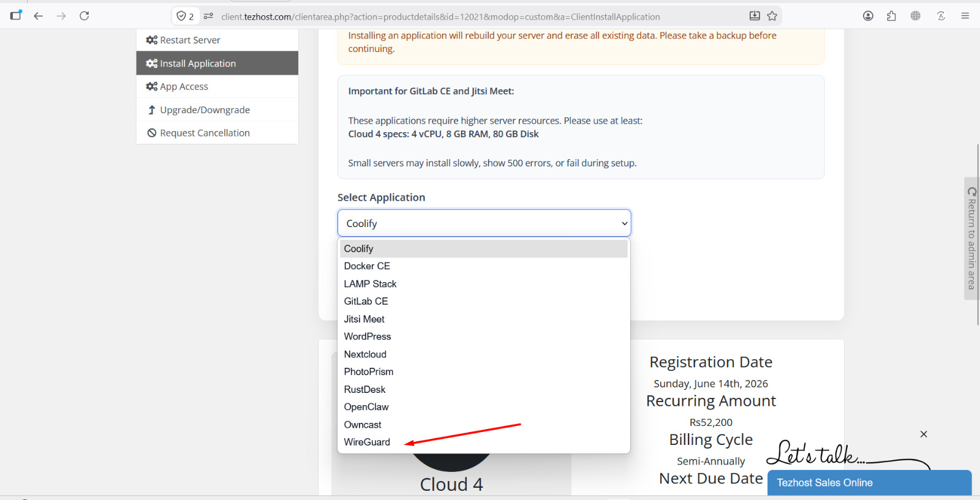
Task: Click the Important for GitLab CE heading
Action: tap(431, 91)
